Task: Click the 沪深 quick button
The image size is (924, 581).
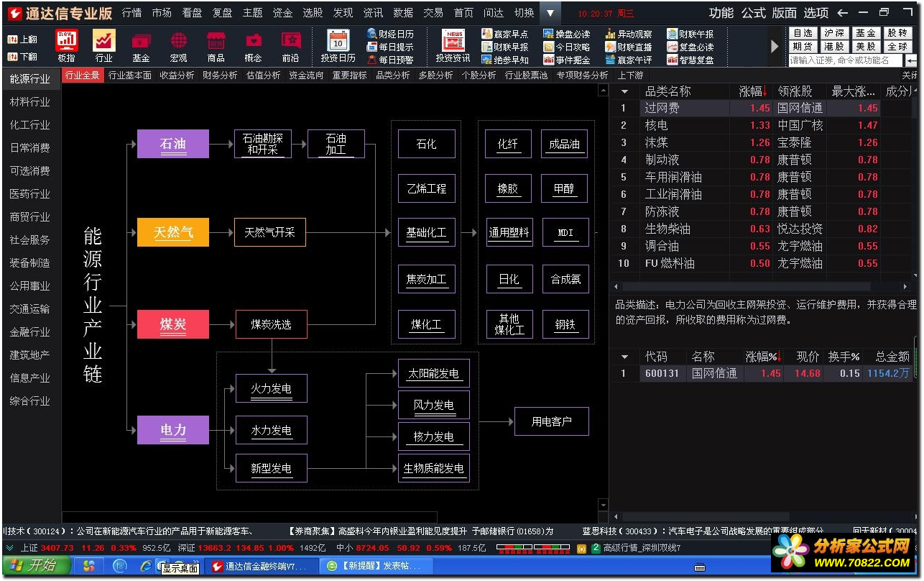Action: click(834, 33)
